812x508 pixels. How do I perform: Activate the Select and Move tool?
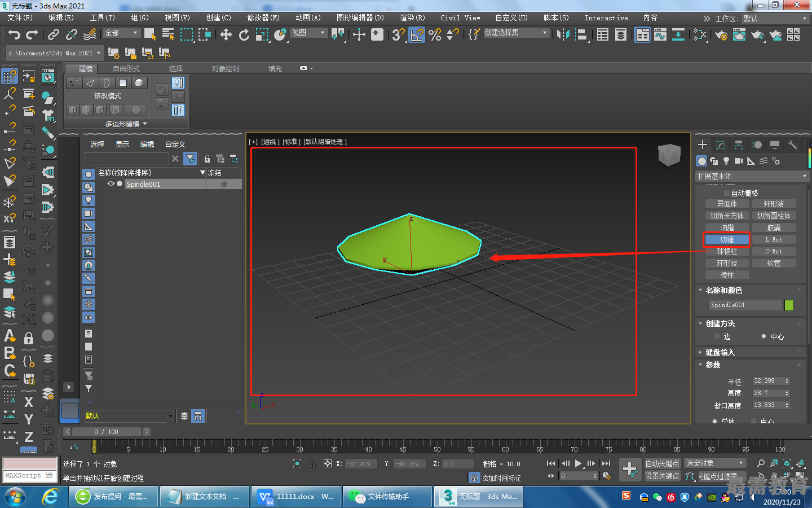tap(226, 34)
